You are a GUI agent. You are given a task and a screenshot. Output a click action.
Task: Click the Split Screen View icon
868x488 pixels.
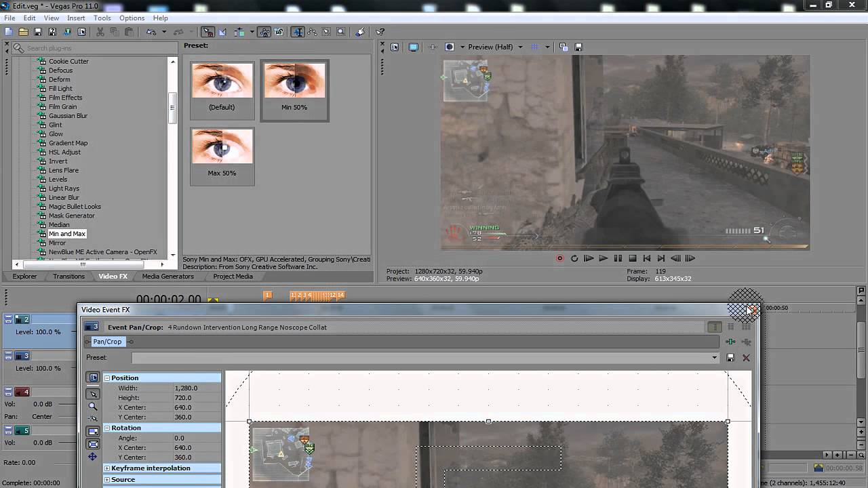[x=449, y=47]
